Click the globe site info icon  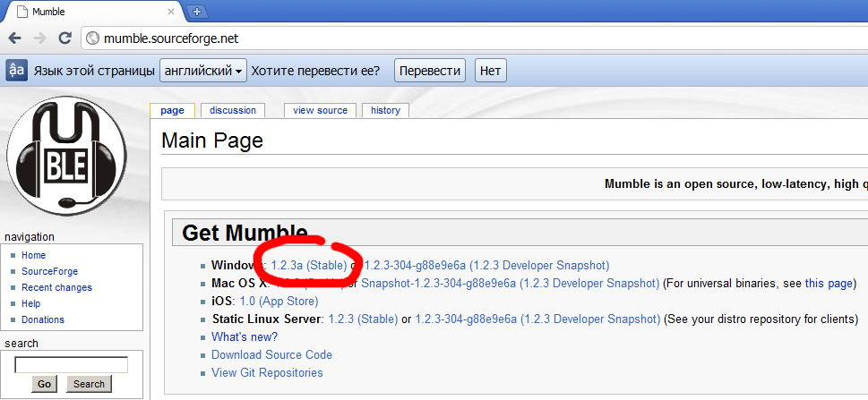coord(93,38)
